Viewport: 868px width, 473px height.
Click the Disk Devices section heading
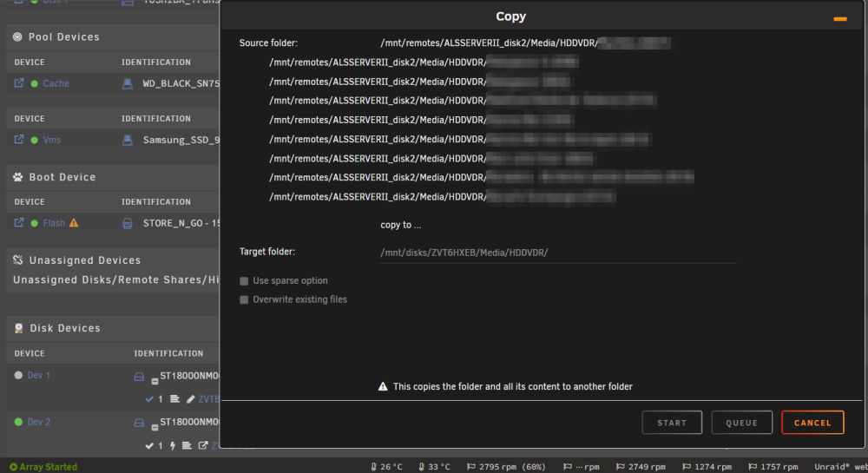tap(65, 328)
